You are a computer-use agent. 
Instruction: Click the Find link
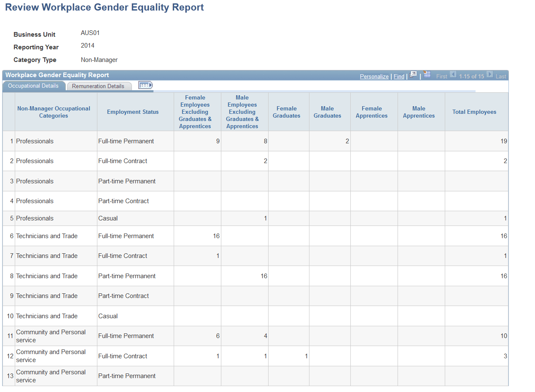pyautogui.click(x=399, y=76)
